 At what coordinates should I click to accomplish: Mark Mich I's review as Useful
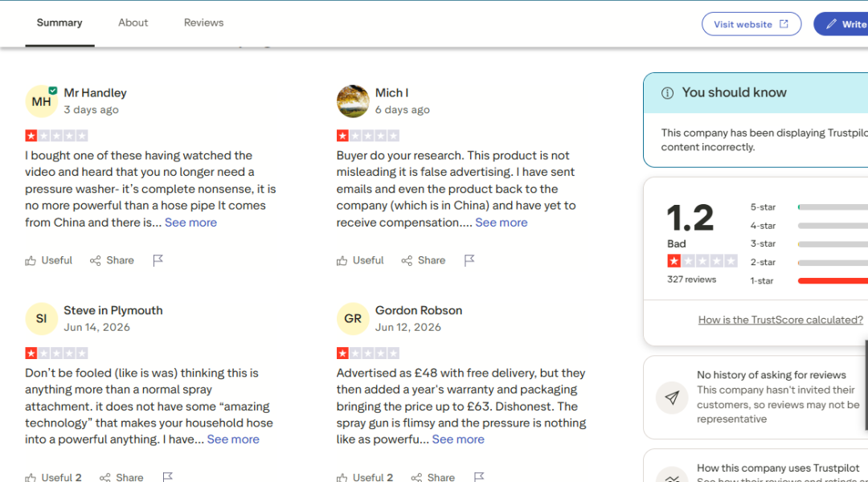pyautogui.click(x=360, y=260)
